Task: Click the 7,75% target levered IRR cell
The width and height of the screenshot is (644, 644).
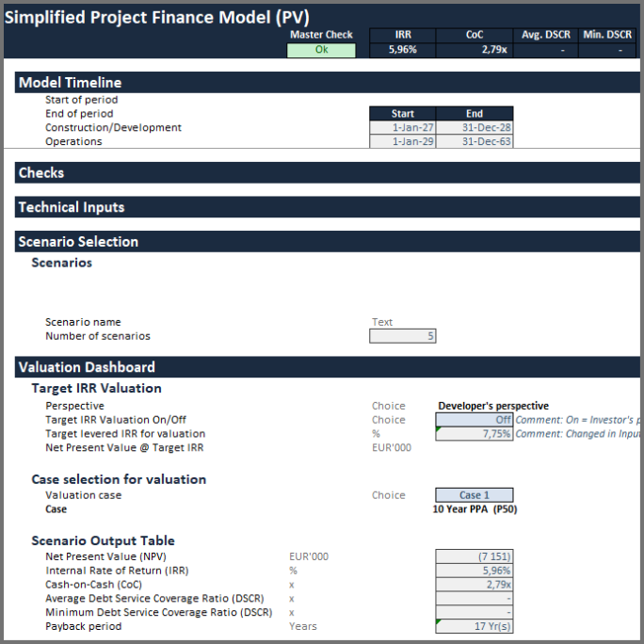Action: [475, 434]
